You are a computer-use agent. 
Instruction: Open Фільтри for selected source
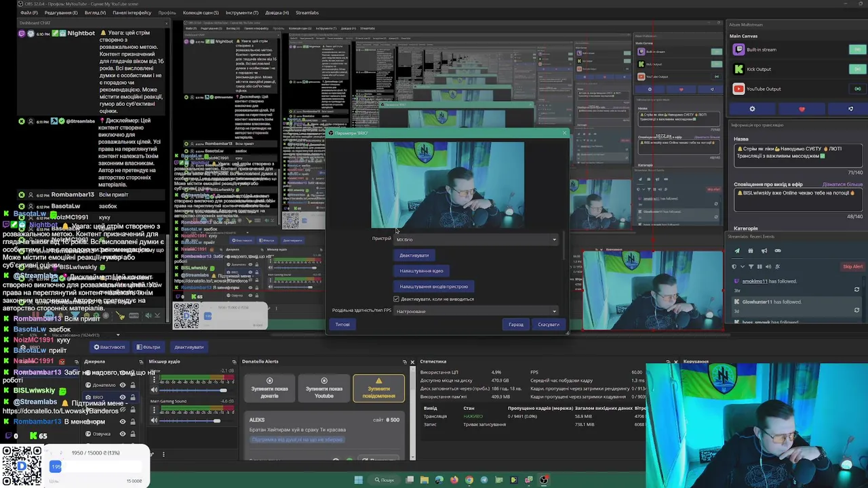coord(149,347)
